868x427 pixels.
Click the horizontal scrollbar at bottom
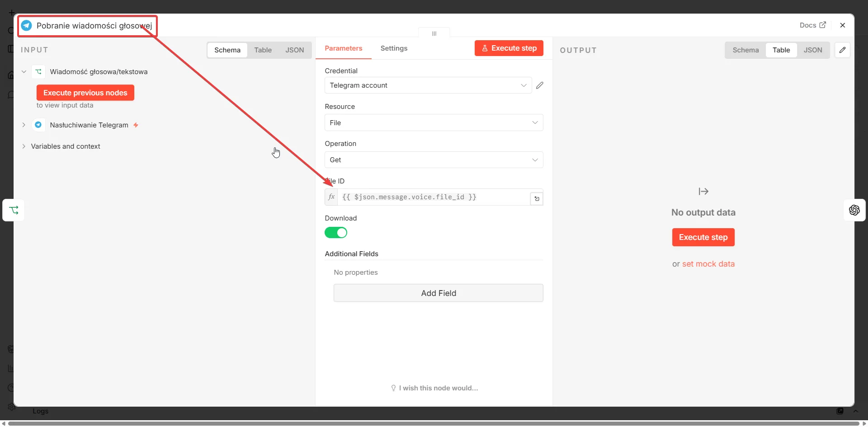pos(434,423)
